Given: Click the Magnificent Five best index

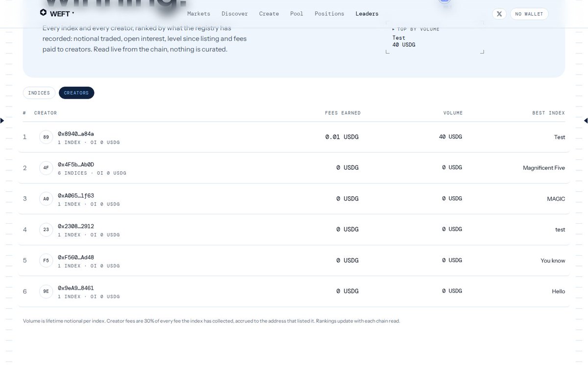Looking at the screenshot, I should 544,168.
